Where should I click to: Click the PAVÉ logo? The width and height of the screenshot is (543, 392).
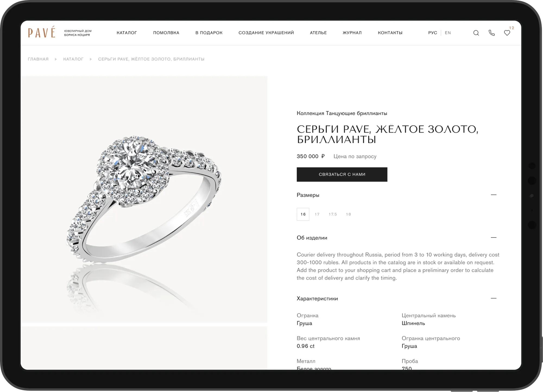click(x=42, y=32)
